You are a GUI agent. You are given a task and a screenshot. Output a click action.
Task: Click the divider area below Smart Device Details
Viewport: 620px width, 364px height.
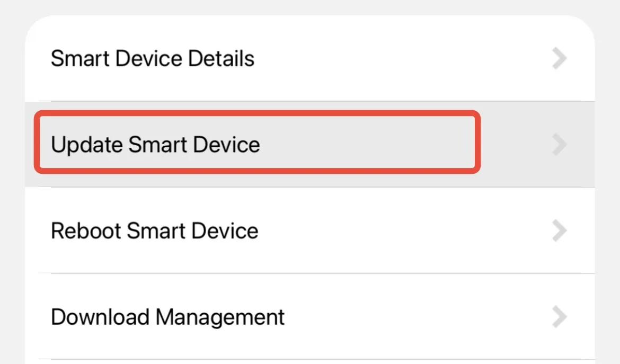click(x=310, y=100)
